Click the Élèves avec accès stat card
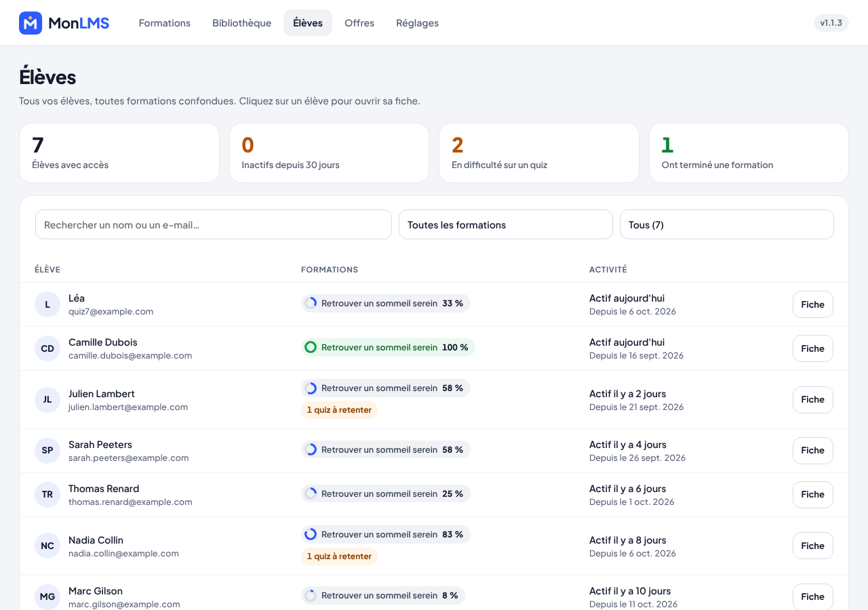The height and width of the screenshot is (610, 868). coord(119,152)
